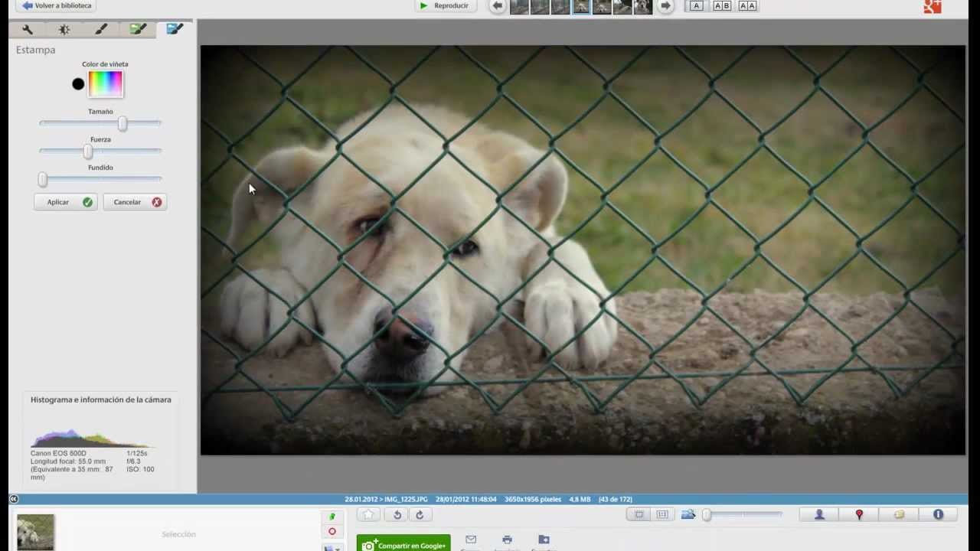980x551 pixels.
Task: Open the lighting tuning sun tab
Action: click(x=64, y=29)
